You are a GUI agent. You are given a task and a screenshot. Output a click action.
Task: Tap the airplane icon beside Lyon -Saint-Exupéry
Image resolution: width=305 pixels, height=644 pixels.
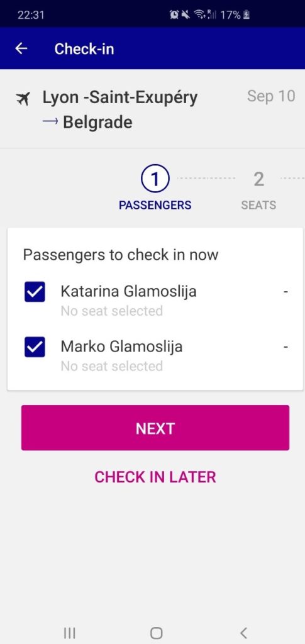(x=23, y=99)
